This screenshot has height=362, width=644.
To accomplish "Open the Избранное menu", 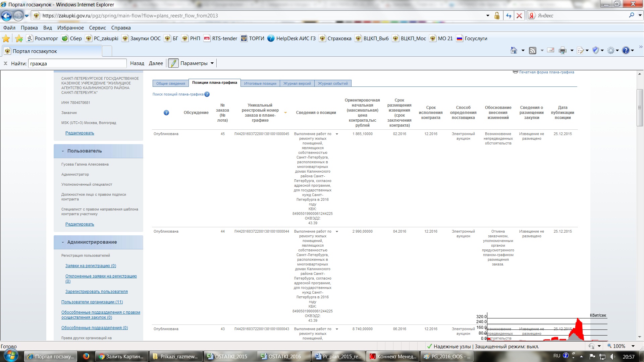I will tap(70, 28).
